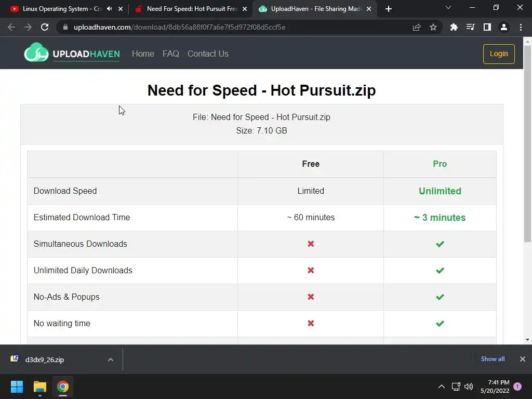
Task: Click the Free column header
Action: pos(311,164)
